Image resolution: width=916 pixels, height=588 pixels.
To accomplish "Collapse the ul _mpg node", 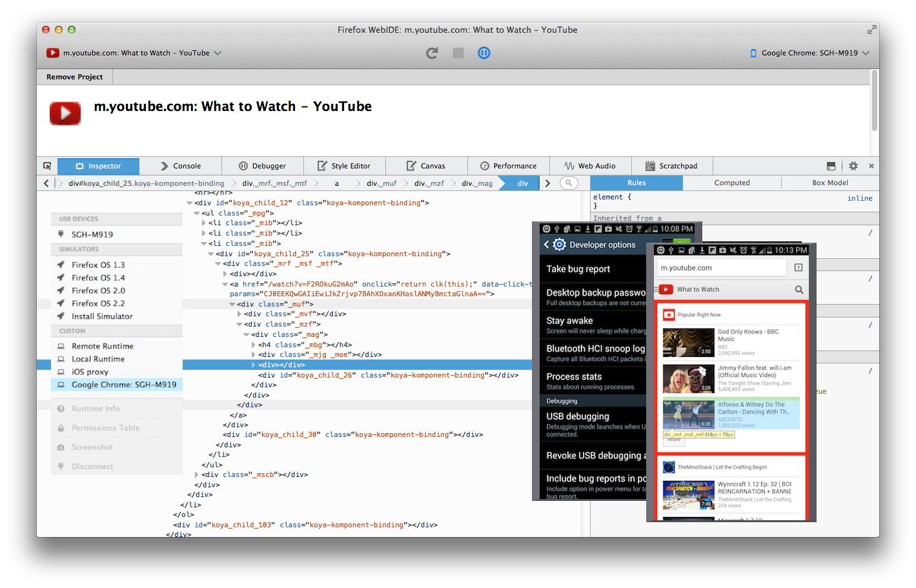I will (196, 213).
